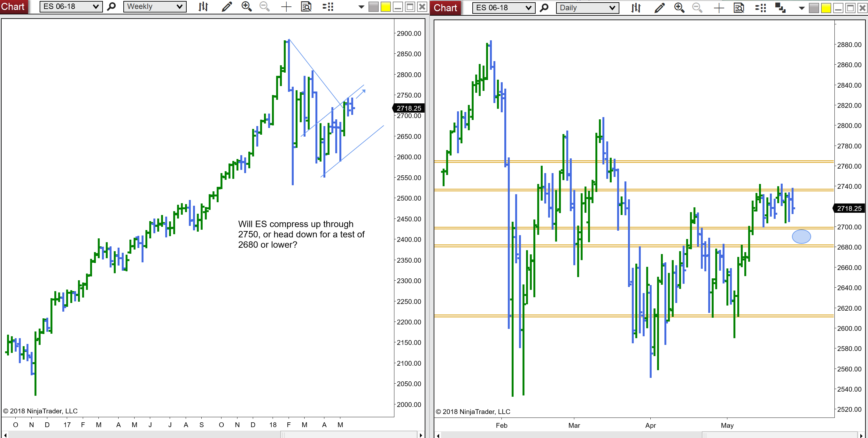Select the Chart title tab of Daily window
868x438 pixels.
point(446,7)
